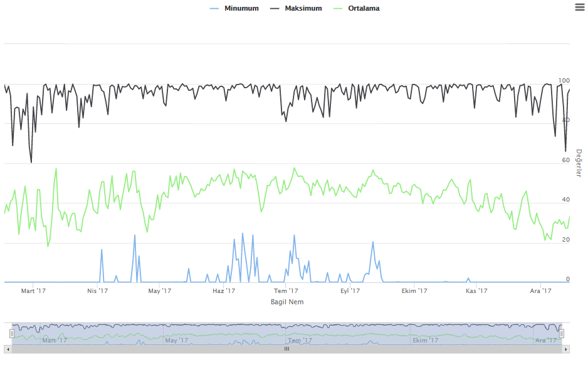Image resolution: width=588 pixels, height=370 pixels.
Task: Click the dark Maksimum legend line marker
Action: click(x=275, y=9)
